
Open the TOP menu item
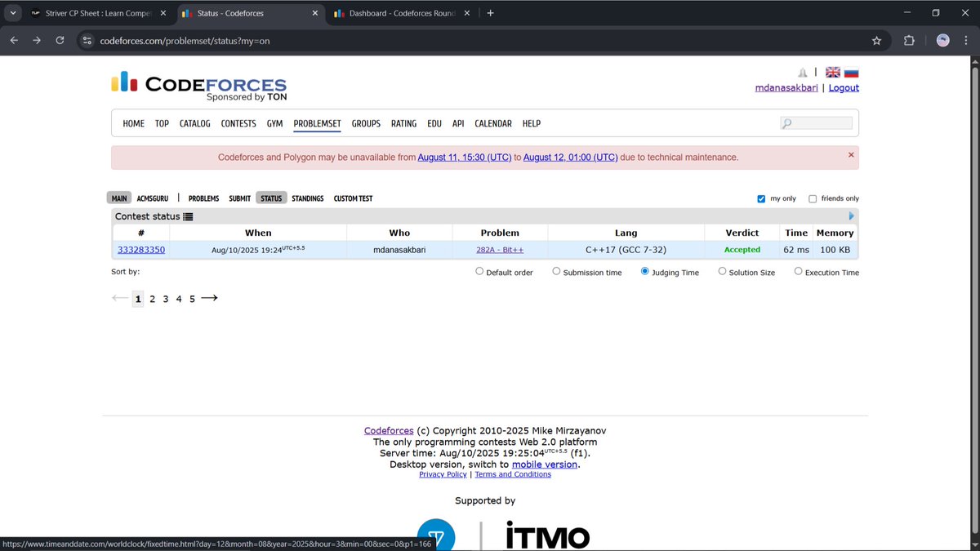[x=162, y=123]
